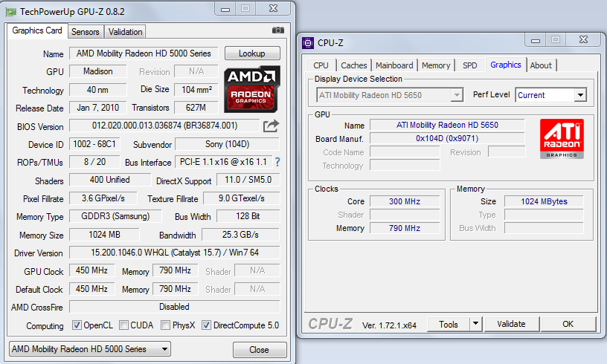Click the Release Date Jan 7, 2010 value
Viewport: 607px width, 364px height.
98,108
